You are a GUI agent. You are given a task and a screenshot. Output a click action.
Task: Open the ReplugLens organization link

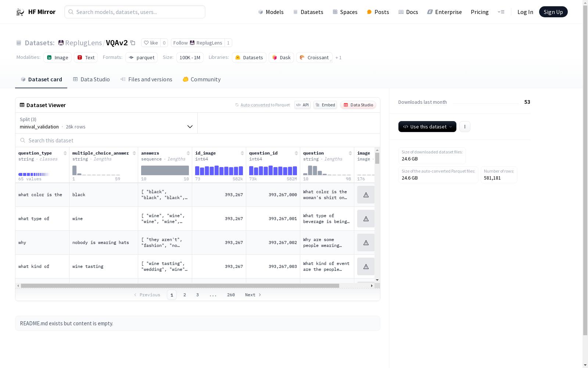pos(83,43)
